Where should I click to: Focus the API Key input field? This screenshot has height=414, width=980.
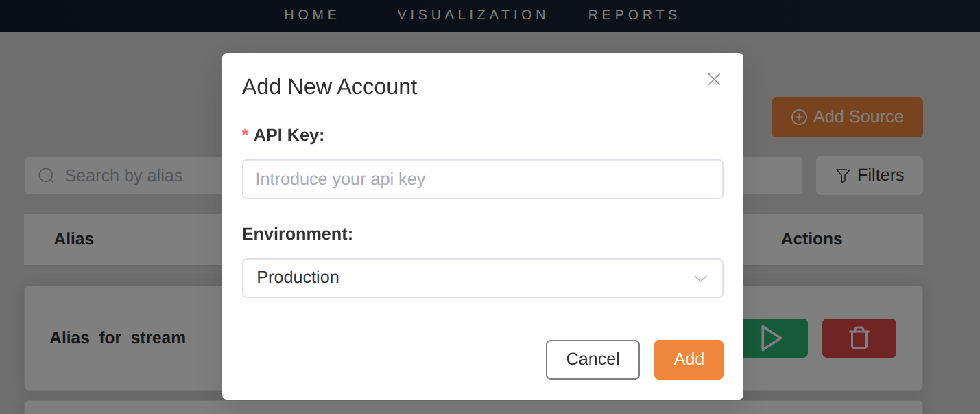pyautogui.click(x=482, y=179)
